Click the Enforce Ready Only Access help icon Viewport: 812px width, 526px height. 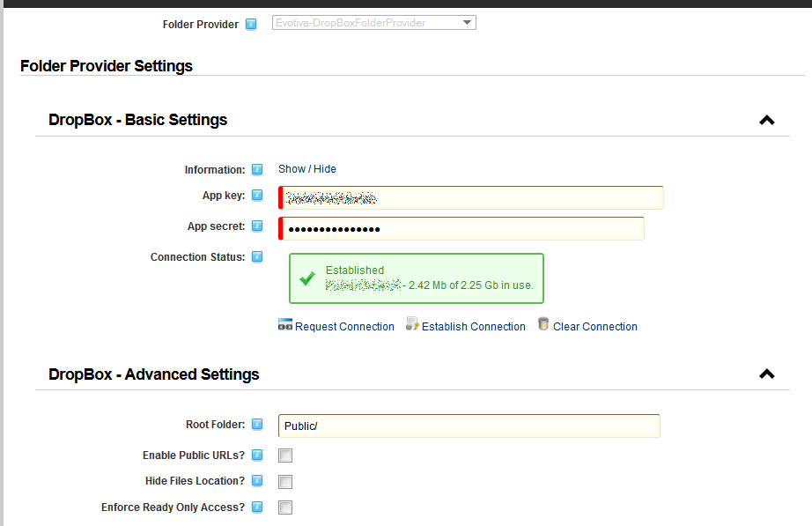click(x=257, y=507)
